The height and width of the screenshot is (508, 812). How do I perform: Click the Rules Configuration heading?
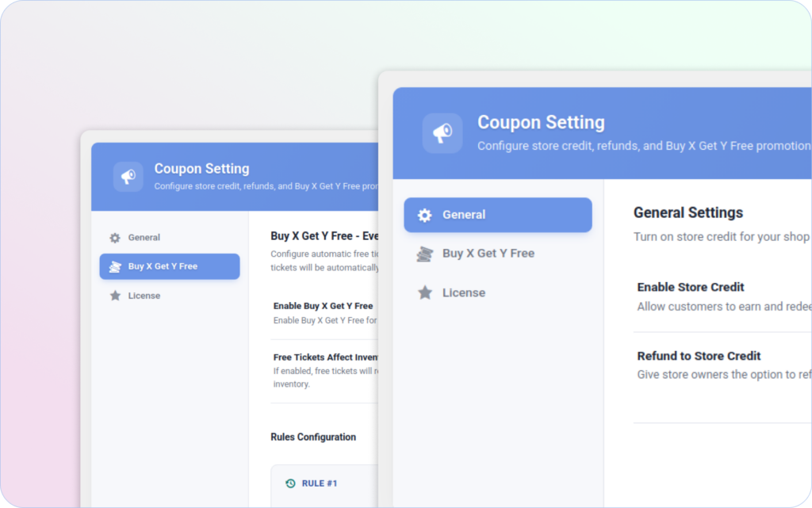click(313, 437)
